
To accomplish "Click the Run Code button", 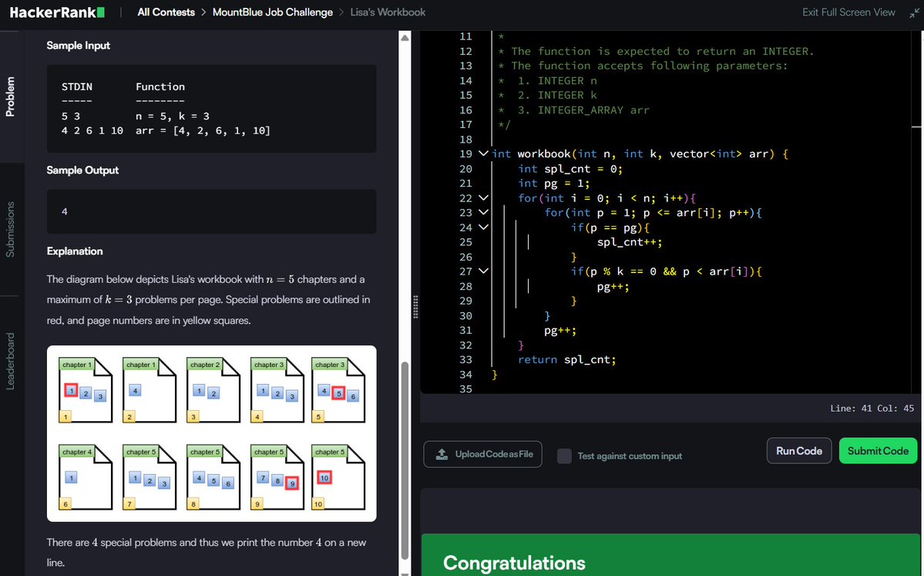I will coord(799,451).
